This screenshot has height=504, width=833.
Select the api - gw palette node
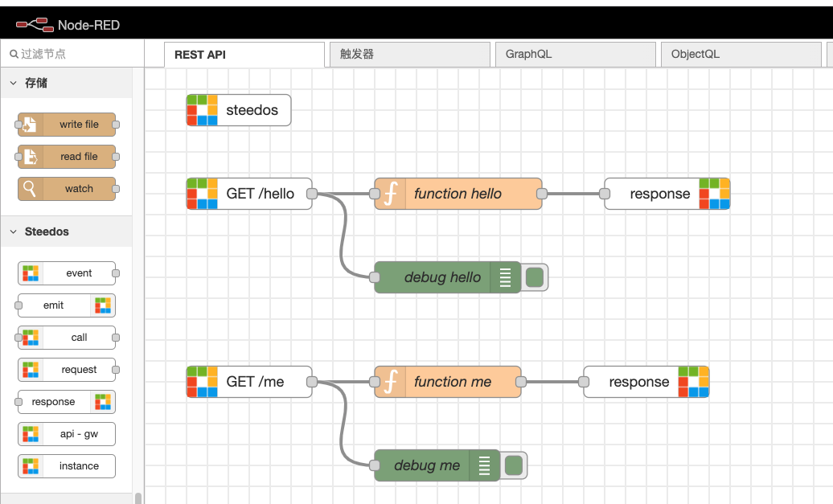(x=68, y=434)
